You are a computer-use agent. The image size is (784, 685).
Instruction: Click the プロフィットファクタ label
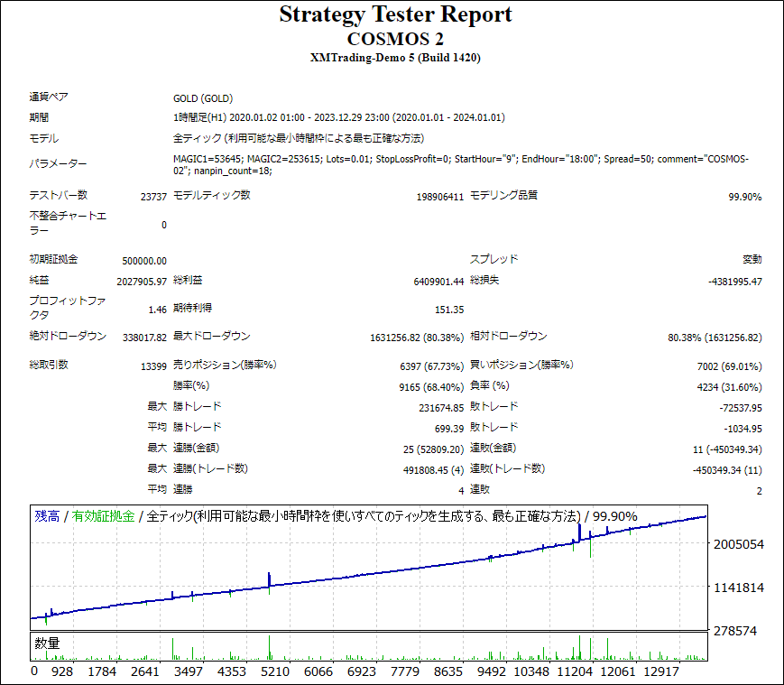(x=61, y=309)
